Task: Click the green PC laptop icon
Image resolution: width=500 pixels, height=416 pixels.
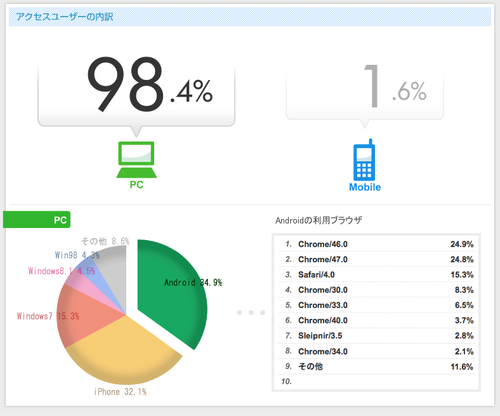Action: 136,160
